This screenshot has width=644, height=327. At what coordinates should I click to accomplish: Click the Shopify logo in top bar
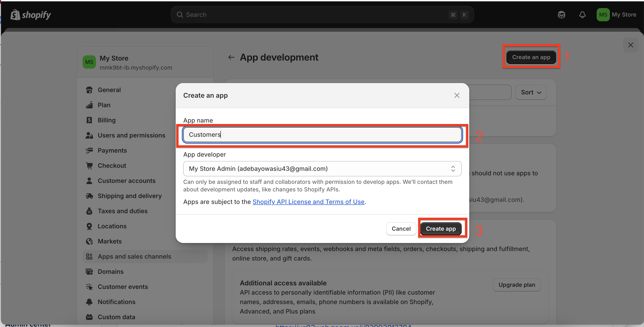pyautogui.click(x=31, y=15)
